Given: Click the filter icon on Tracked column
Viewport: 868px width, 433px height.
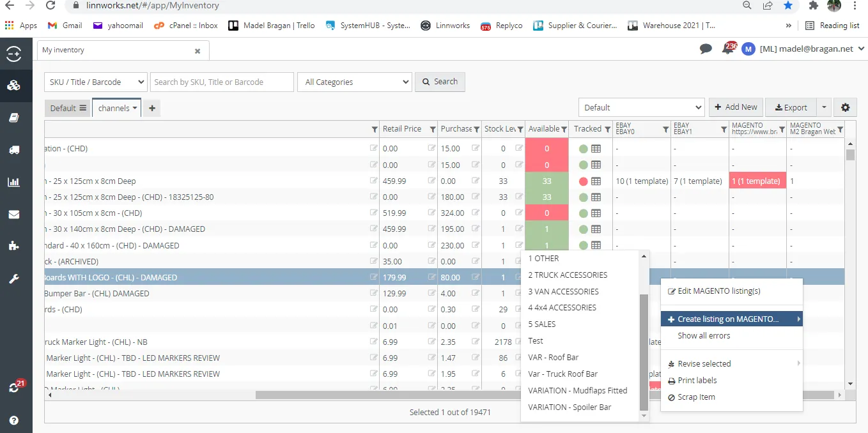Looking at the screenshot, I should click(607, 129).
